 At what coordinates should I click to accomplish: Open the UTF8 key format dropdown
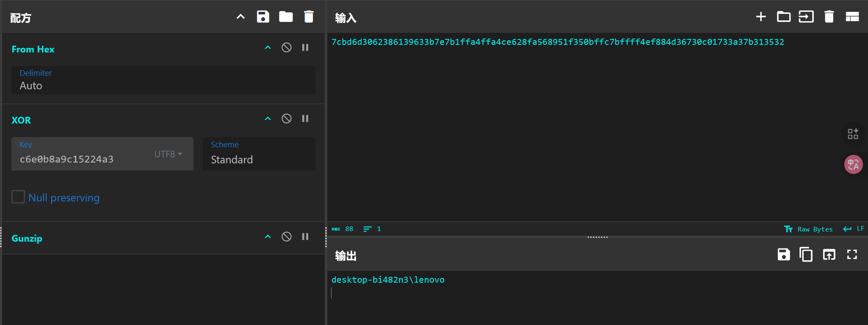pos(168,154)
